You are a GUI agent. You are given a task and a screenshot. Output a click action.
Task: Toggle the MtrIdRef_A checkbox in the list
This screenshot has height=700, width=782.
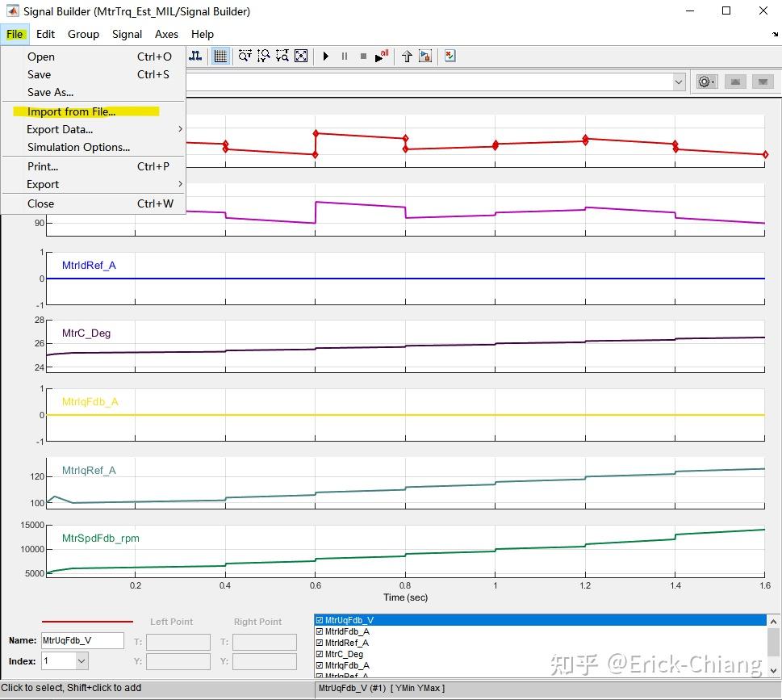(x=320, y=643)
